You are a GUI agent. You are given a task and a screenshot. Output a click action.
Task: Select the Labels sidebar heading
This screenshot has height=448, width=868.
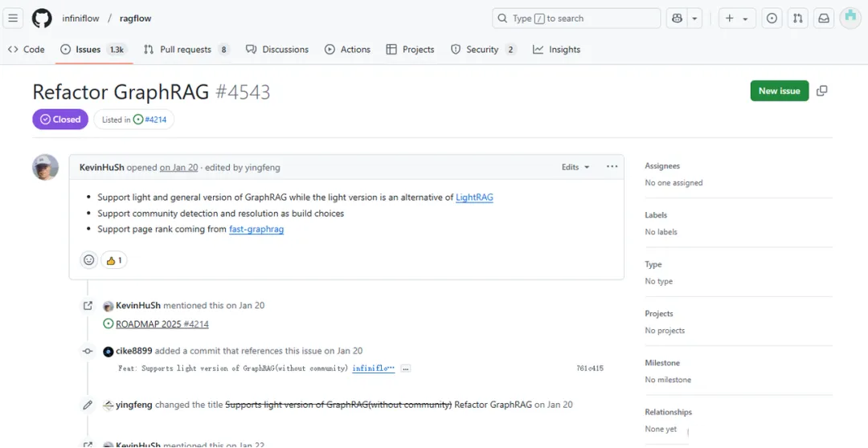[656, 215]
